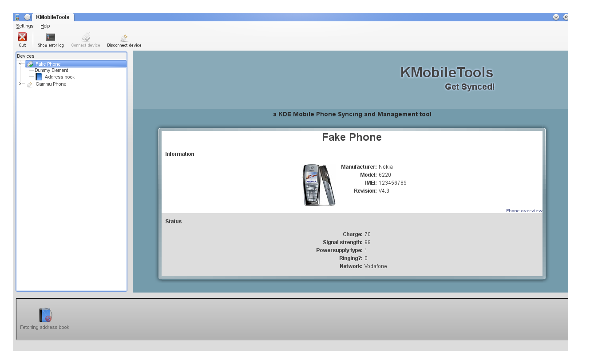Click the IMEI value 123456789
594x364 pixels.
click(x=392, y=183)
